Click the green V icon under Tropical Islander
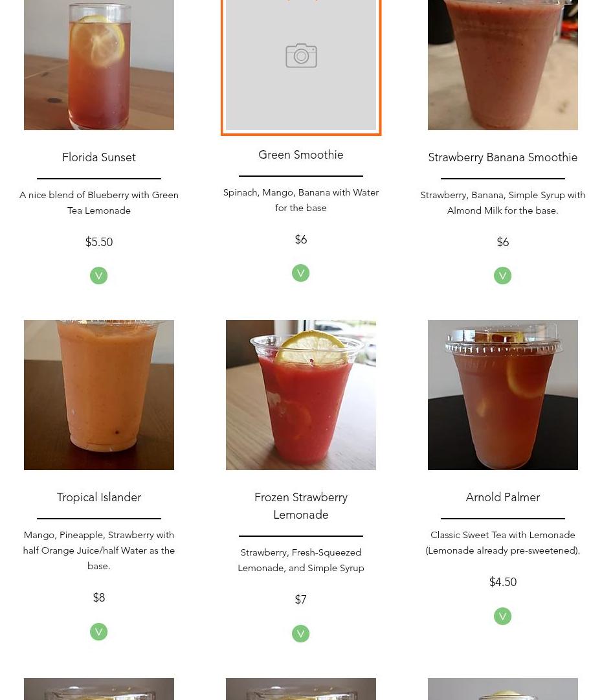The image size is (602, 700). pyautogui.click(x=98, y=632)
